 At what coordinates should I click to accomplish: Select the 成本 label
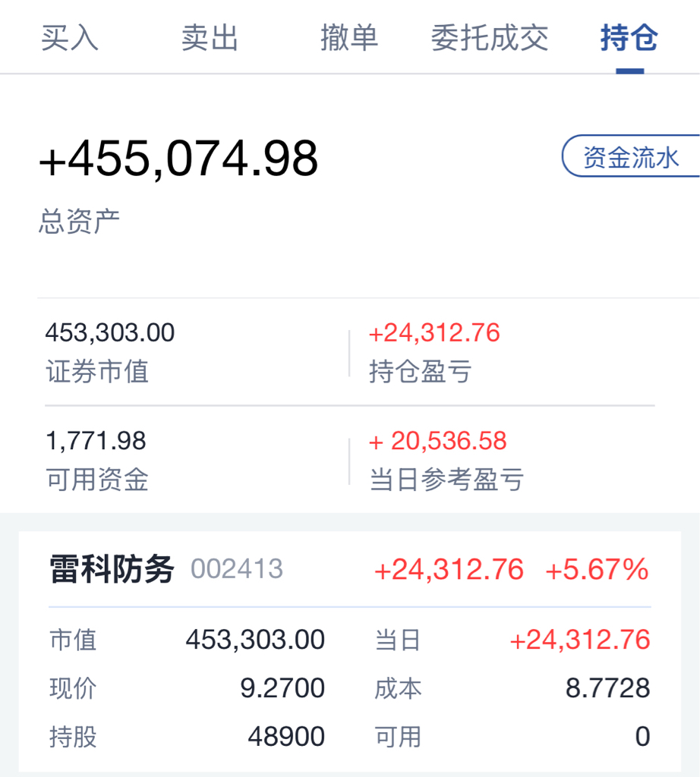(x=398, y=688)
